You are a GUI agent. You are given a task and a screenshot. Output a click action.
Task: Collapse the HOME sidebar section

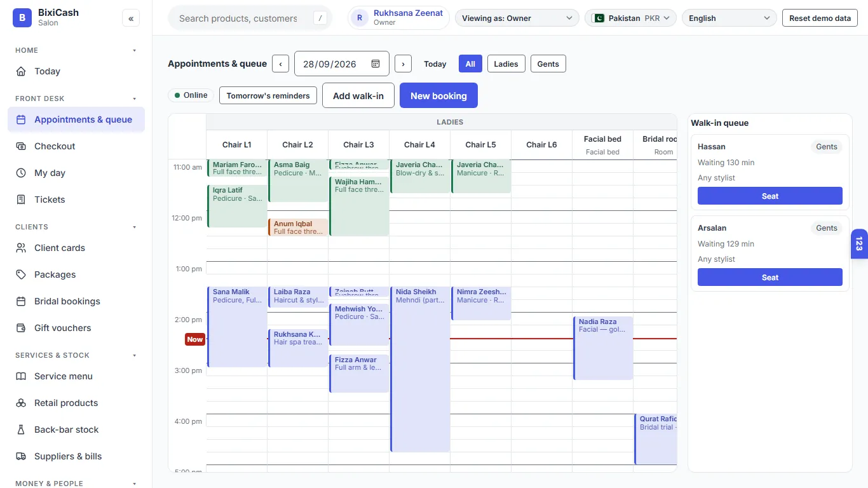click(x=134, y=50)
